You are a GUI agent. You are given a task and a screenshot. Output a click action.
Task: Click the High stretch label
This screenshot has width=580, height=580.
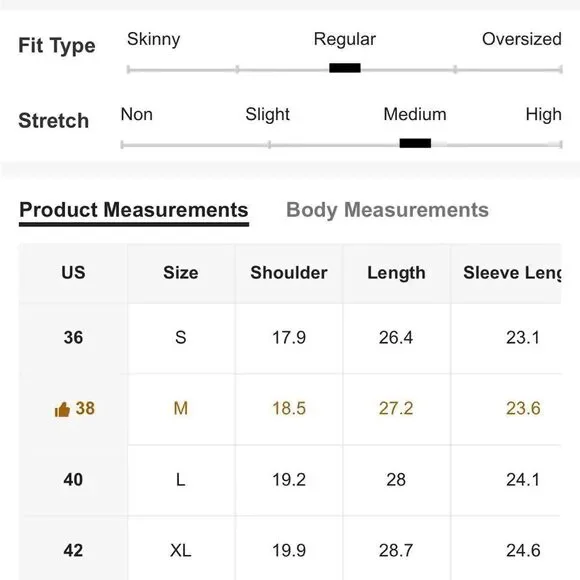(x=543, y=115)
